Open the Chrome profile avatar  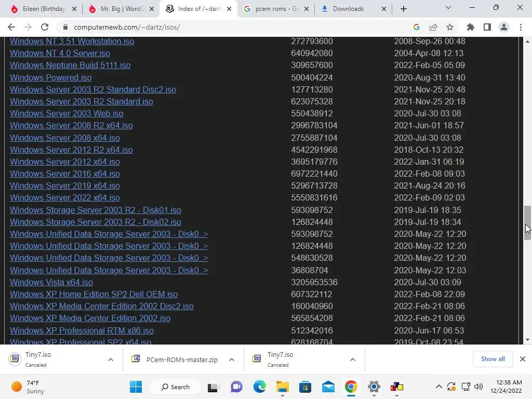504,27
